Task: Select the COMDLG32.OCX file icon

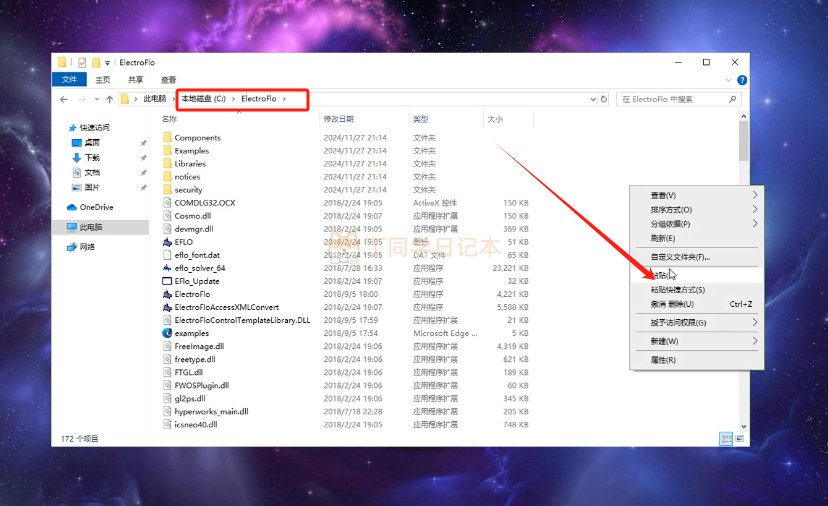Action: click(x=167, y=203)
